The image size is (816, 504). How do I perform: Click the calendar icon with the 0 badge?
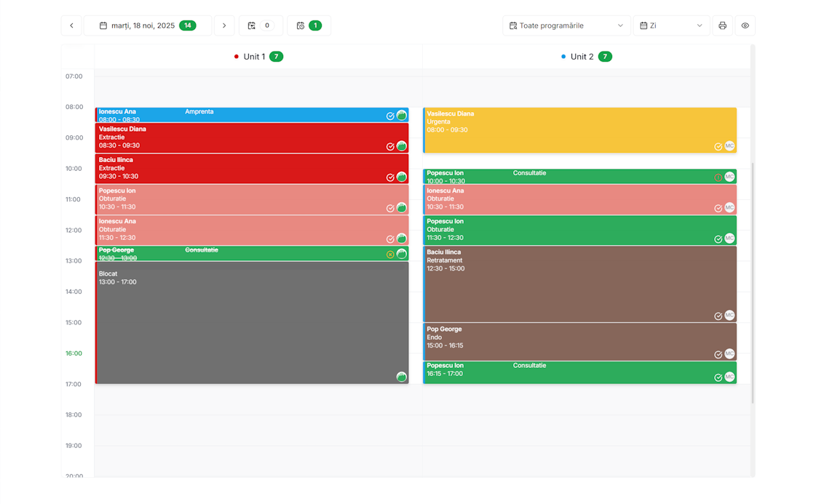click(261, 25)
